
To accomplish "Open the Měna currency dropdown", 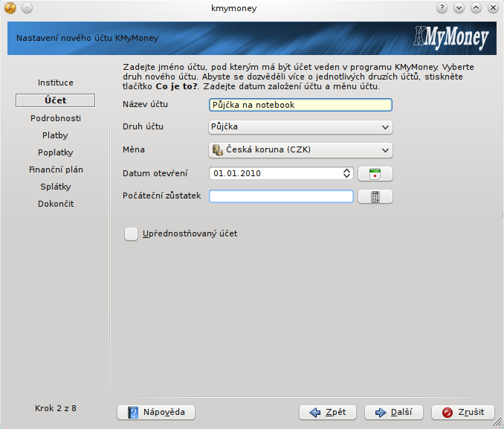I will 300,150.
